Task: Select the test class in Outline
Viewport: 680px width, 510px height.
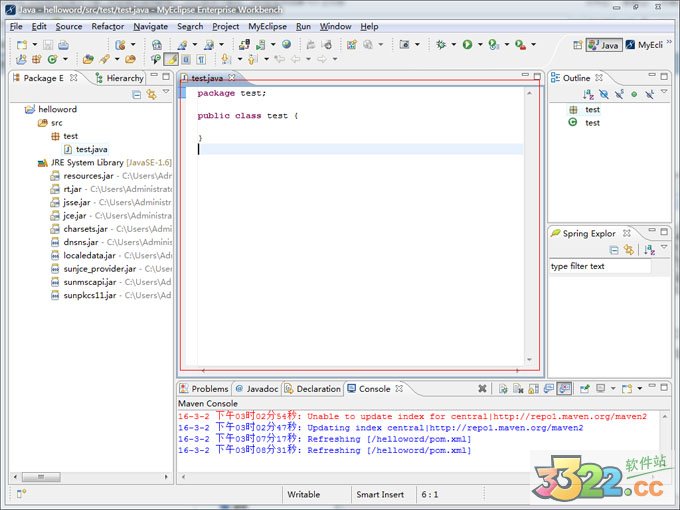Action: 585,123
